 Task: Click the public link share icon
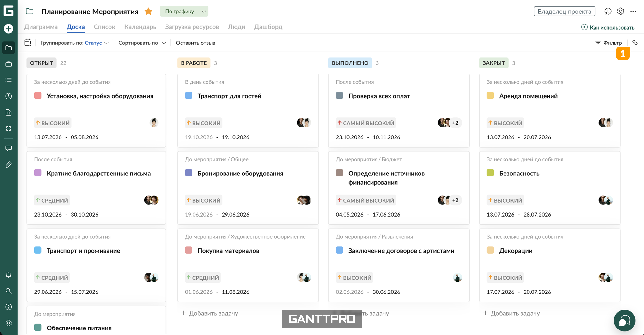[x=635, y=43]
